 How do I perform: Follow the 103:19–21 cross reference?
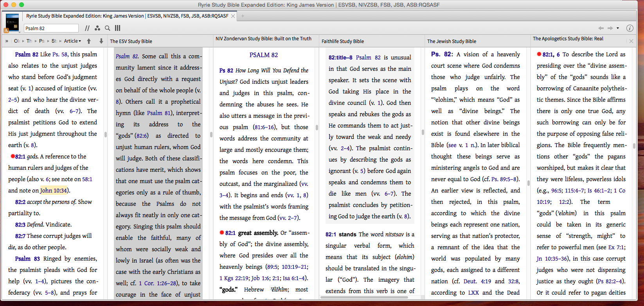tap(295, 267)
